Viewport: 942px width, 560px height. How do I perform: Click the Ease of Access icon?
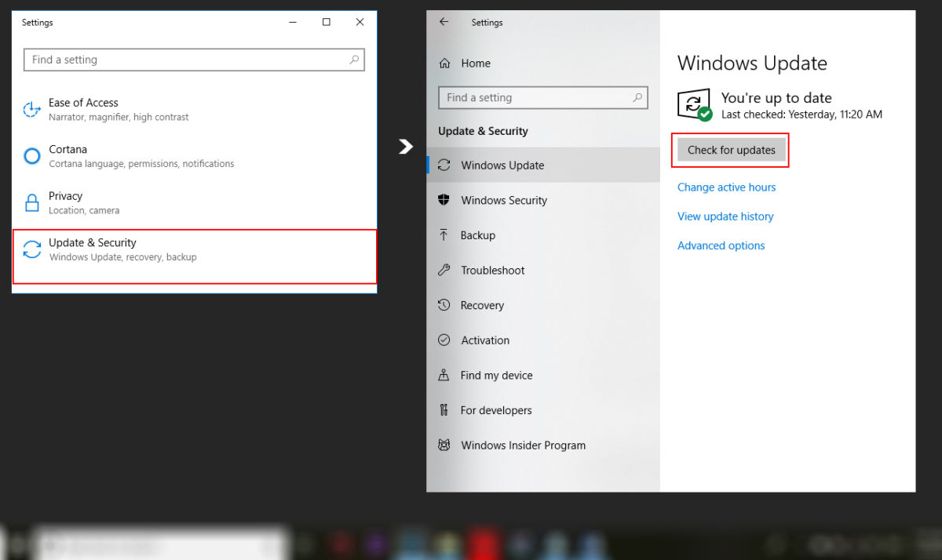point(31,110)
